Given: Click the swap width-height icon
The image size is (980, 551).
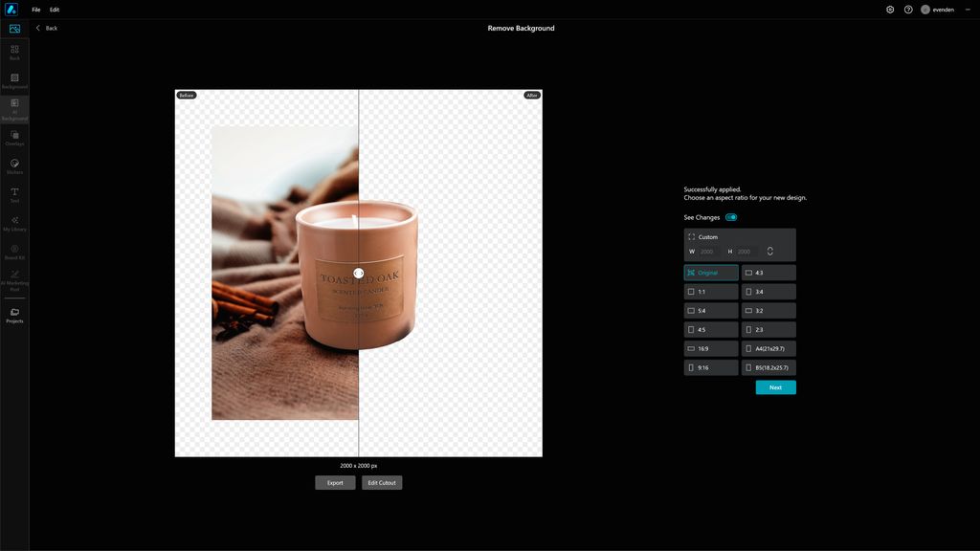Looking at the screenshot, I should click(x=768, y=251).
